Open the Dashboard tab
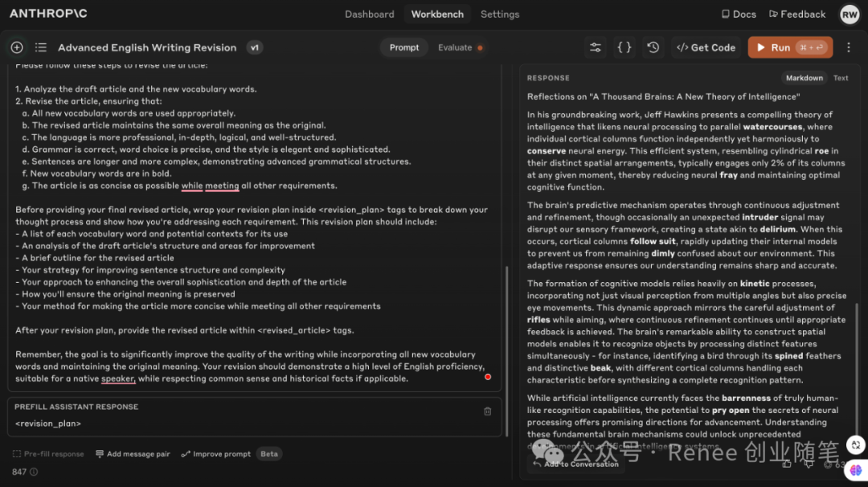The image size is (868, 487). pos(369,14)
